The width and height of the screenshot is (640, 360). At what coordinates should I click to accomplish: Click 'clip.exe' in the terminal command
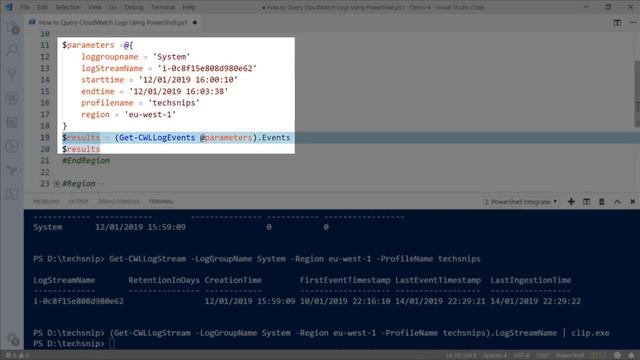(590, 333)
